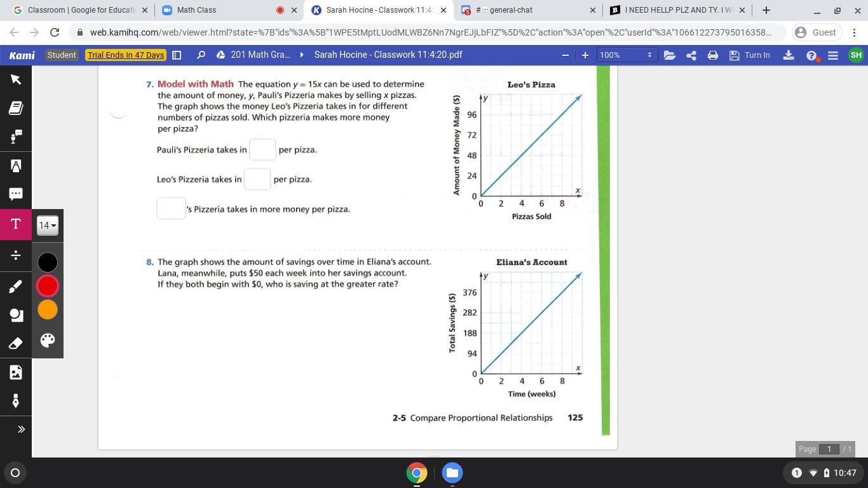This screenshot has width=868, height=488.
Task: Share the document
Action: 691,55
